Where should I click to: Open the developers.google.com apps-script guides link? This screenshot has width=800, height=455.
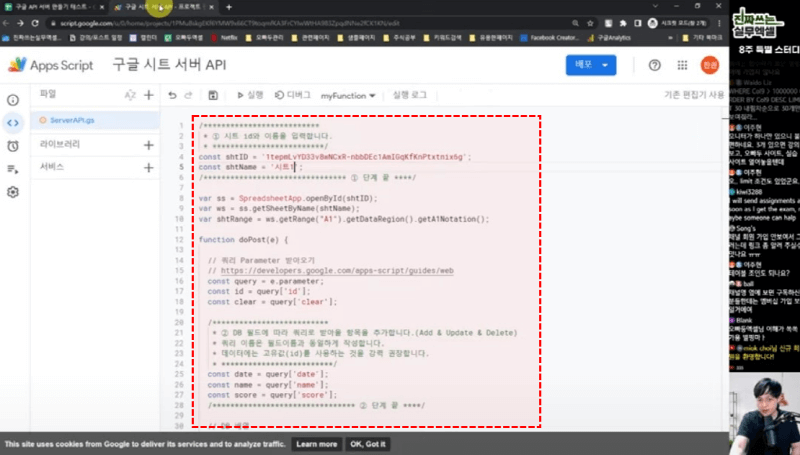pos(337,271)
